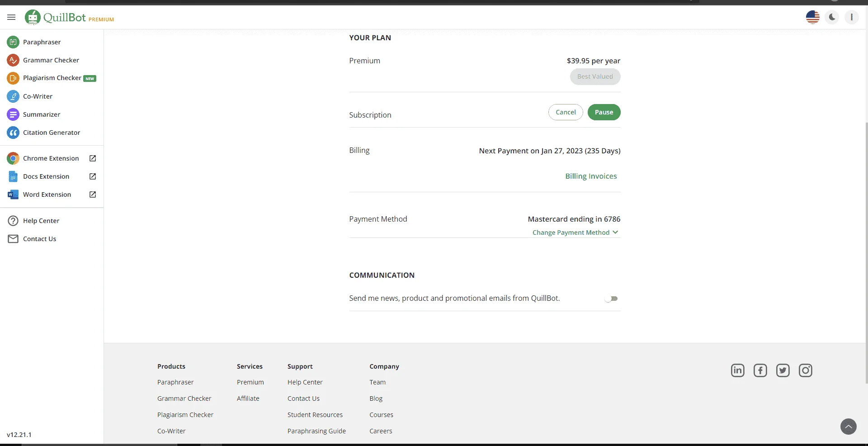Open the hamburger menu icon
The image size is (868, 446).
click(x=11, y=17)
